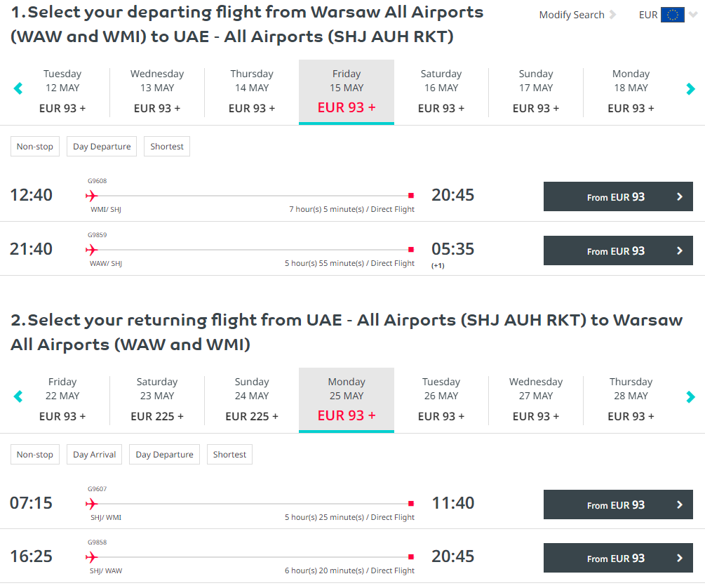Expand fare options for 12:40 departing flight
This screenshot has height=588, width=705.
[679, 197]
